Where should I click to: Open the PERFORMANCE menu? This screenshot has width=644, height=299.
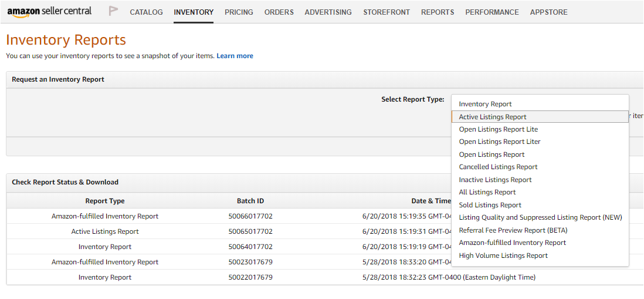pos(492,12)
